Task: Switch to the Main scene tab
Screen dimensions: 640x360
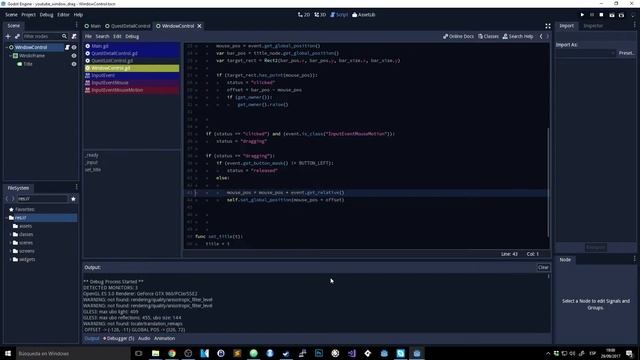Action: 93,26
